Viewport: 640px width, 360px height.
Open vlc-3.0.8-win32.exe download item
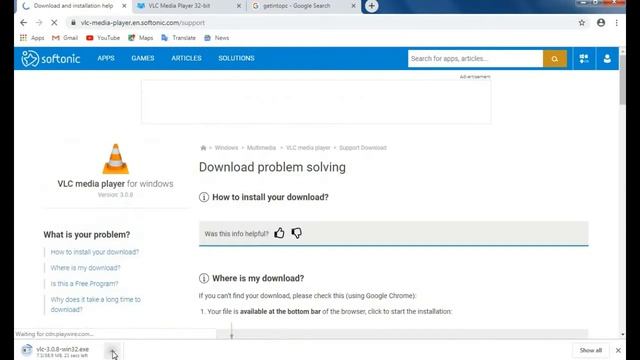pyautogui.click(x=62, y=351)
